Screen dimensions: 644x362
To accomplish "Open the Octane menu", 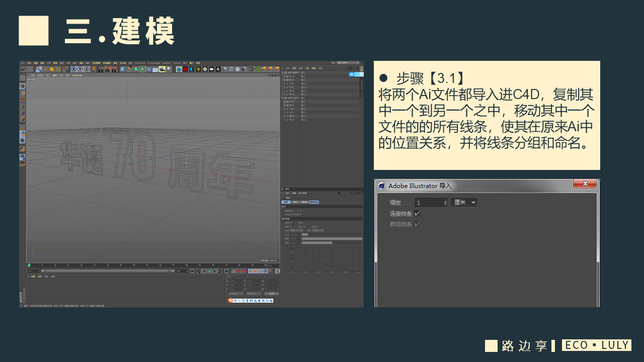I will (177, 63).
